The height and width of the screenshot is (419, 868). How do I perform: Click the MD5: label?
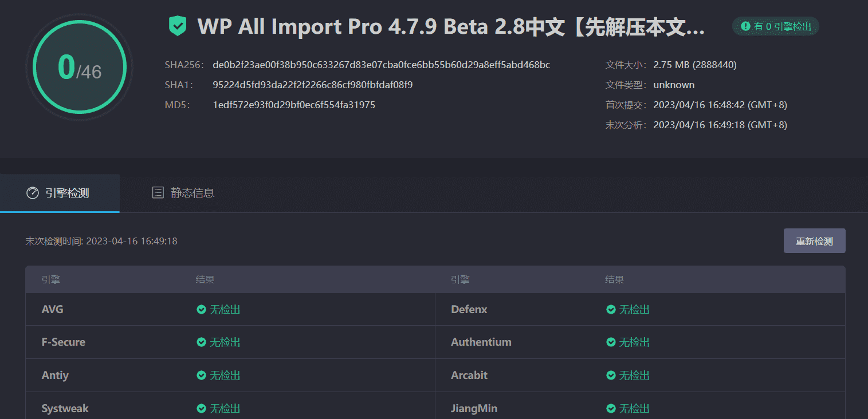(177, 105)
